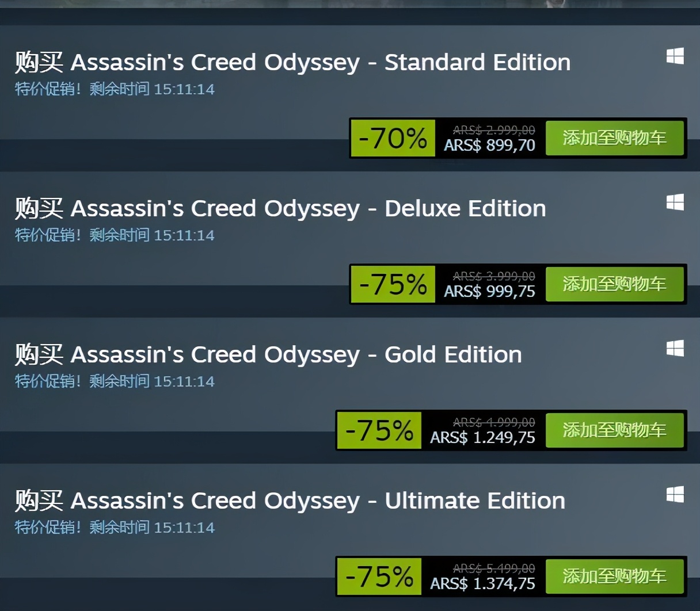Viewport: 700px width, 611px height.
Task: Click 添加至购物车 for Standard Edition
Action: point(615,138)
